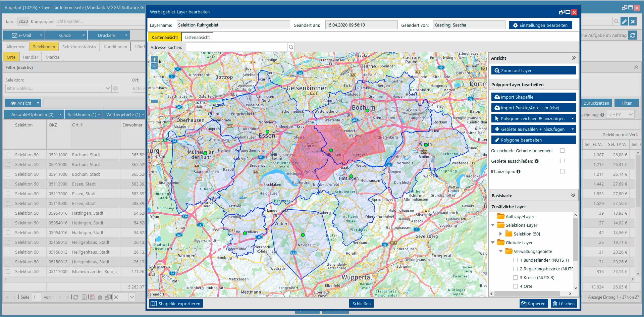Tick the 3 Kreise (NUTS 3) checkbox
Screen dimensions: 644x317
515,277
